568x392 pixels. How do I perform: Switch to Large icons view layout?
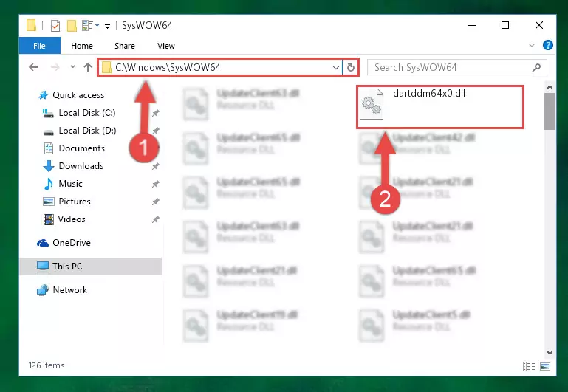coord(545,366)
